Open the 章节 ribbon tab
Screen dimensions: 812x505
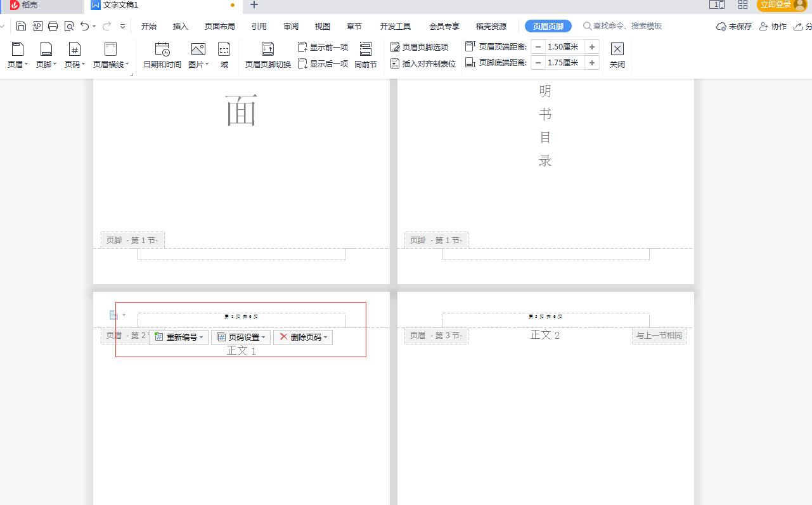pyautogui.click(x=354, y=26)
